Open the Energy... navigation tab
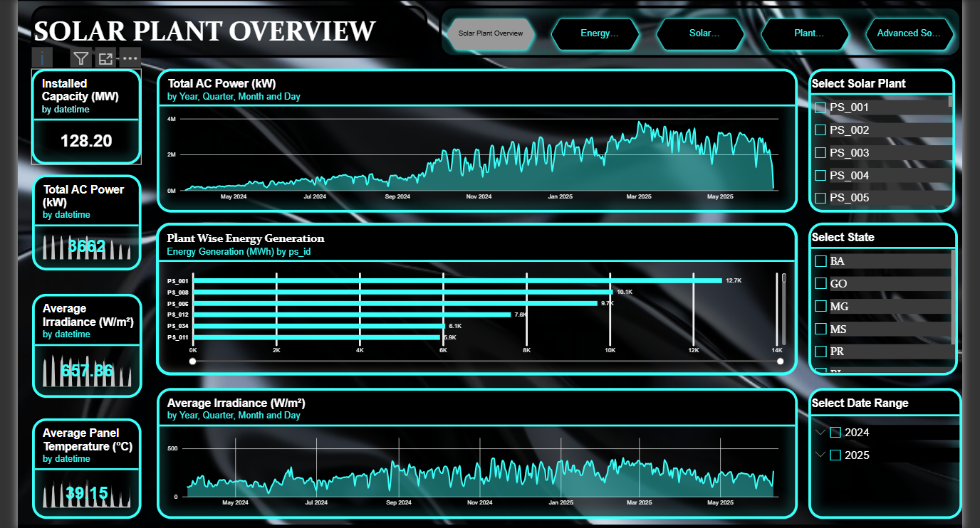 pos(595,33)
